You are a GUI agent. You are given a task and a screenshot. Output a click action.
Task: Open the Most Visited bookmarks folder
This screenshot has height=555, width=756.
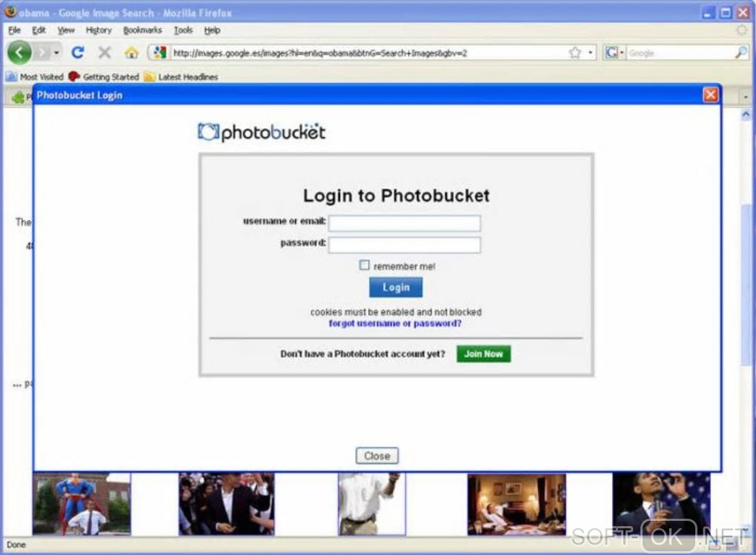35,76
